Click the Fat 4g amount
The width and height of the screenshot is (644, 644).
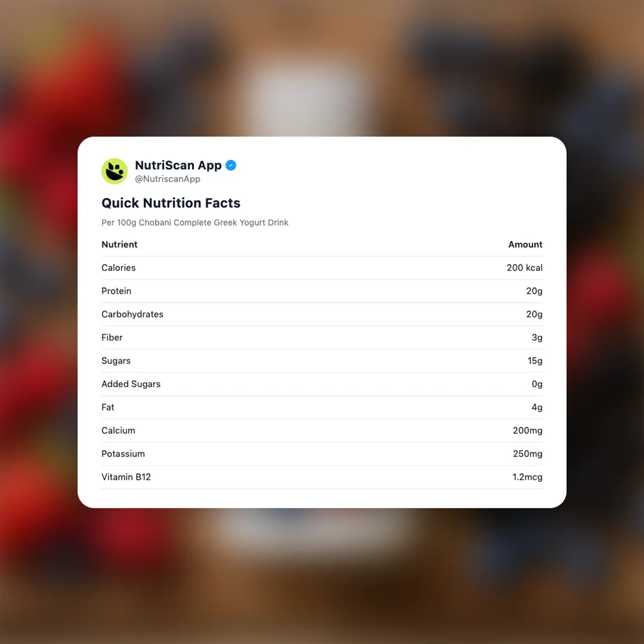pyautogui.click(x=537, y=407)
